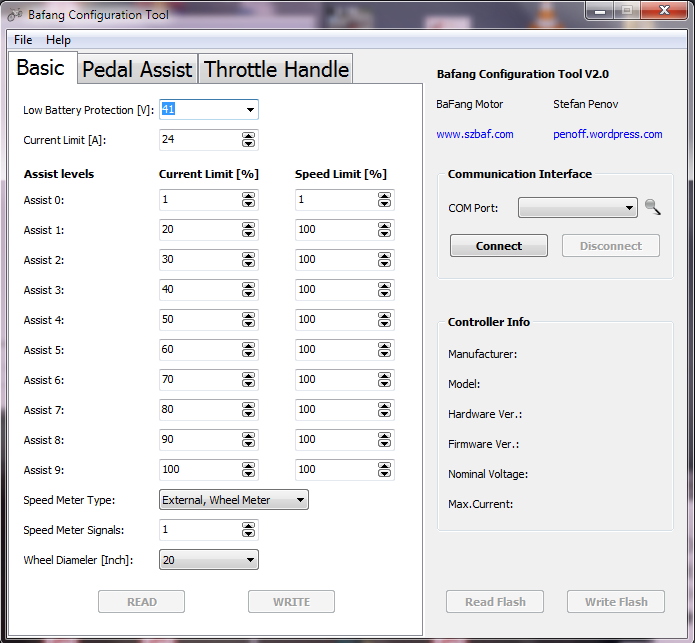Click the Assist 0 current limit stepper
This screenshot has width=695, height=643.
click(248, 200)
